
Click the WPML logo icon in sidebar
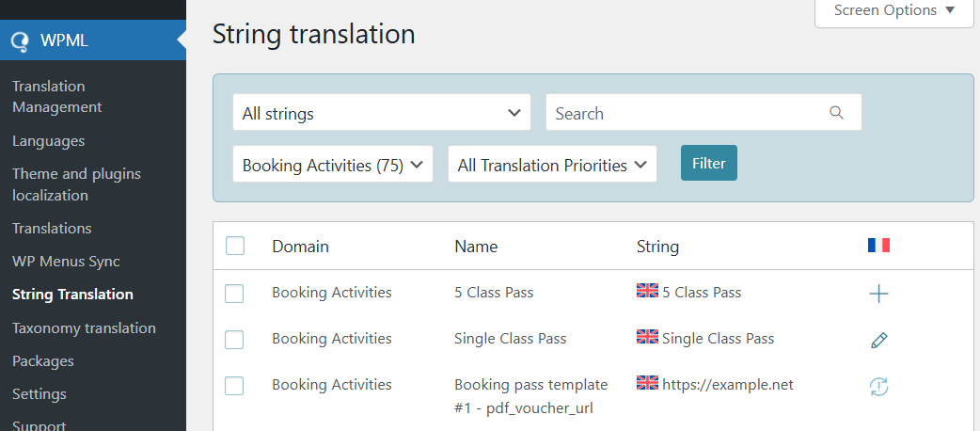click(x=20, y=40)
